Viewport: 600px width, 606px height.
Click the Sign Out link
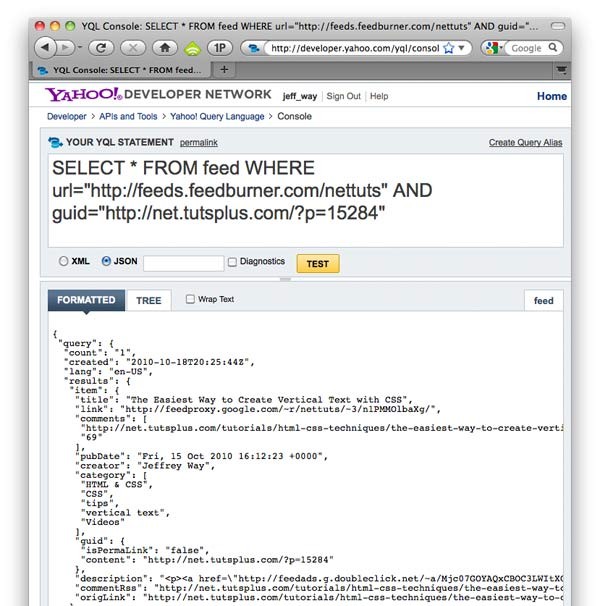343,96
